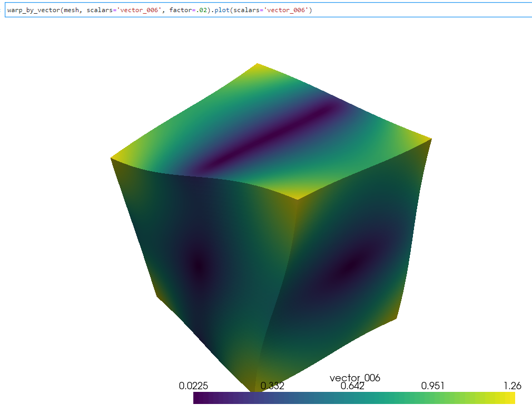Select the front center yellow corner of cube
The height and width of the screenshot is (414, 532).
point(298,197)
